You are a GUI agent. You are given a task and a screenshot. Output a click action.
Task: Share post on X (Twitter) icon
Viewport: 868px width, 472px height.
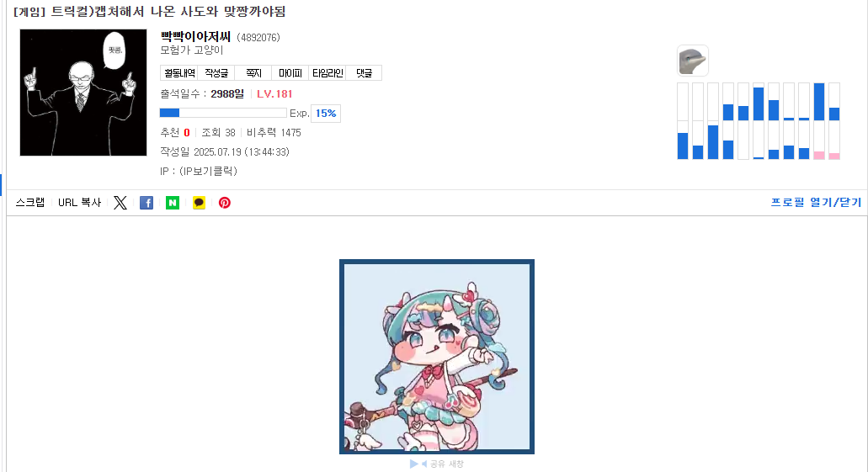coord(120,203)
